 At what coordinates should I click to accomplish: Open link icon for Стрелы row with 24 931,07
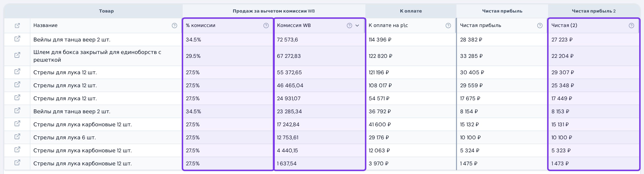(x=17, y=98)
